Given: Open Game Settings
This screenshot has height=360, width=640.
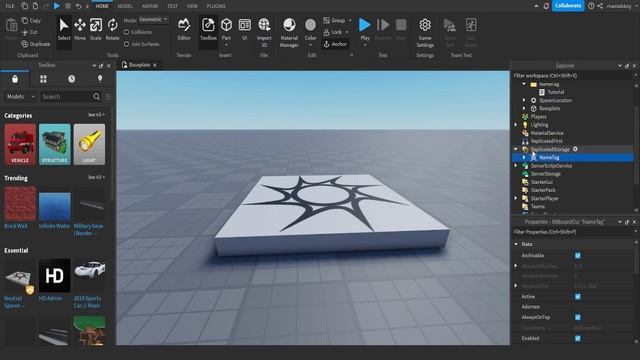Looking at the screenshot, I should pos(425,33).
